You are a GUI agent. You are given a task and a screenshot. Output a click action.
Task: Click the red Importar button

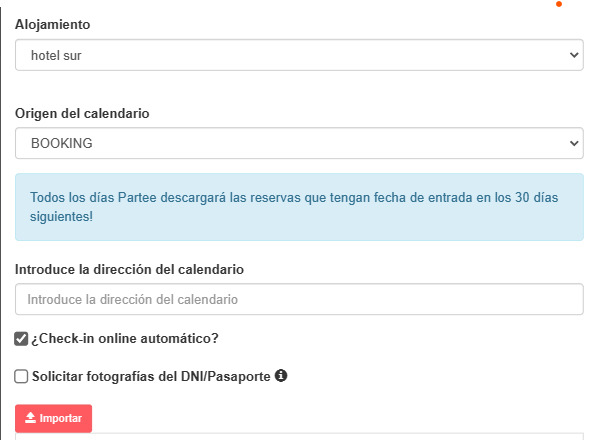54,418
